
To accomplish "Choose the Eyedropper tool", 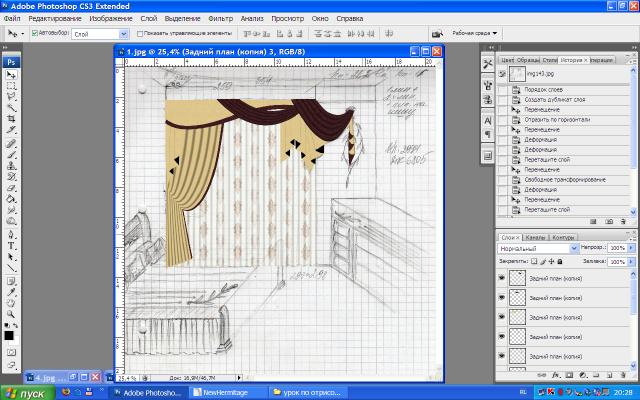I will tap(11, 290).
